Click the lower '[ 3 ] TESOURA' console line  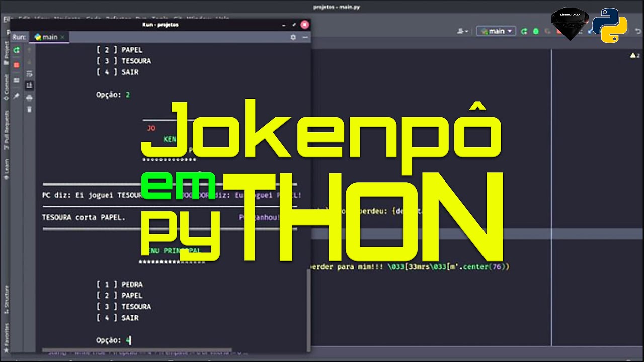(x=124, y=306)
